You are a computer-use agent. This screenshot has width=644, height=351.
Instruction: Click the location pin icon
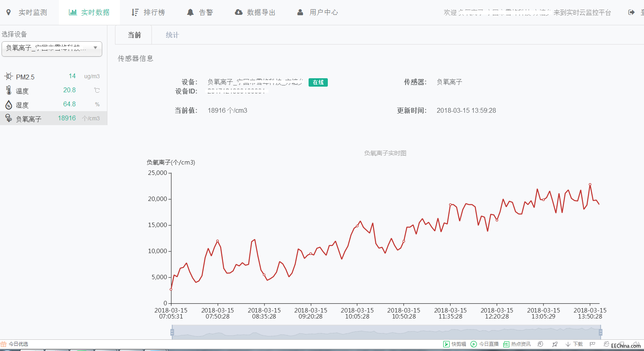8,12
